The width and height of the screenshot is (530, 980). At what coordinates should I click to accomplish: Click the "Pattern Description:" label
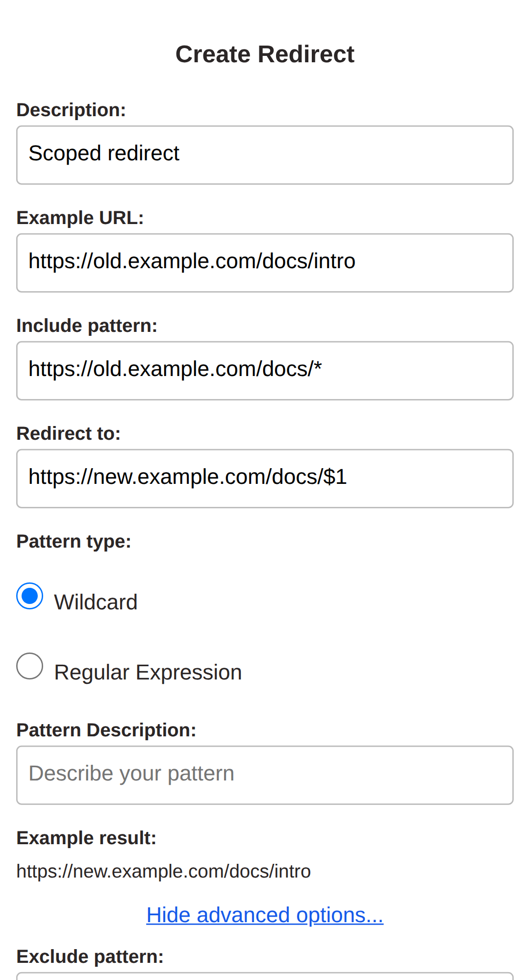[106, 730]
